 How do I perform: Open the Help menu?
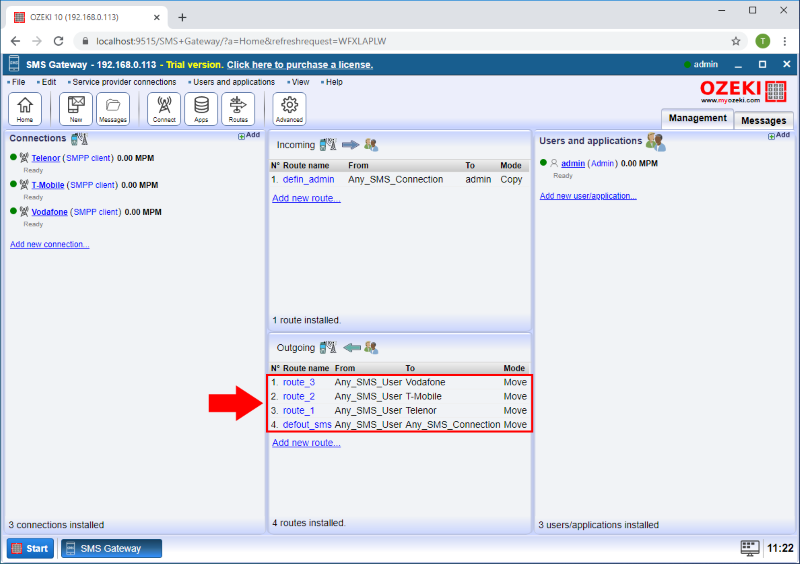(332, 82)
